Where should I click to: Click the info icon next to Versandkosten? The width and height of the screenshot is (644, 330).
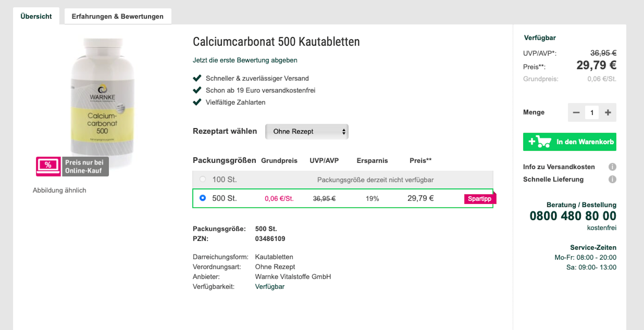612,167
